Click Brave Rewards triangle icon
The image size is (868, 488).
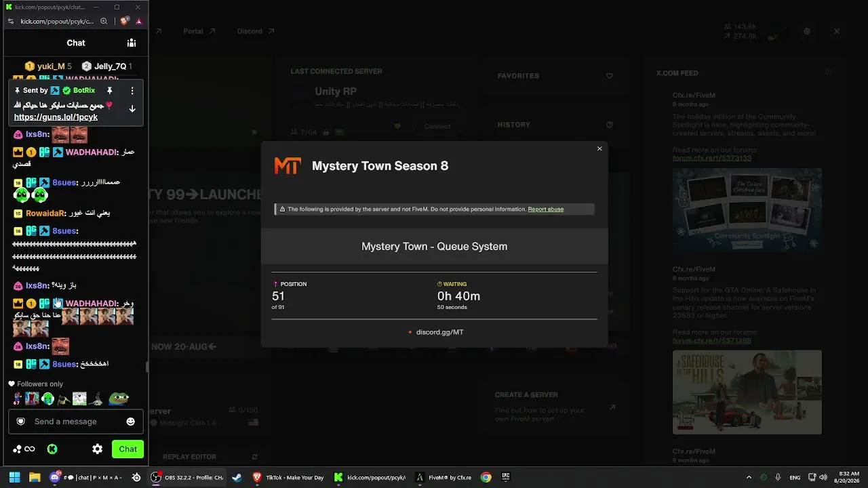(139, 21)
